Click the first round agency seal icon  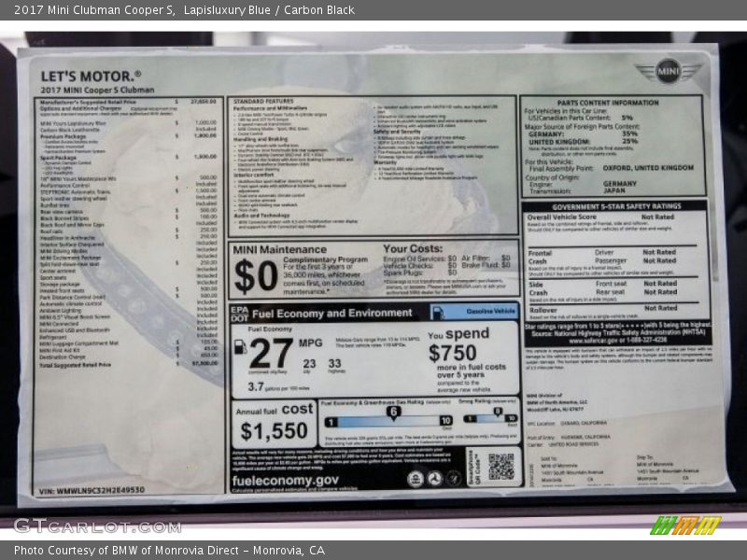pos(415,479)
